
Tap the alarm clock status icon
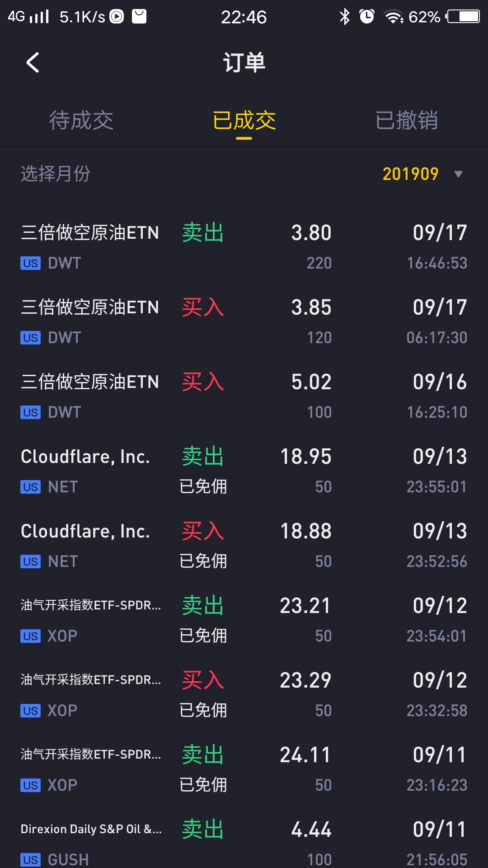point(366,17)
